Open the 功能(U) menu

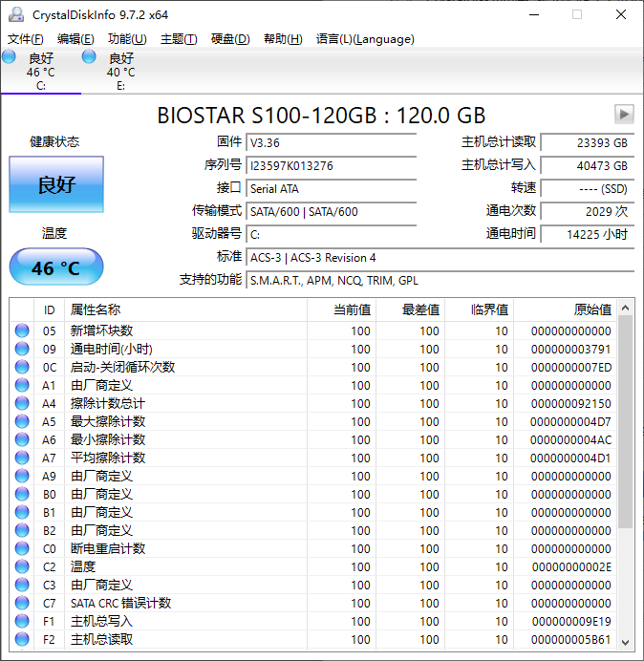coord(127,39)
